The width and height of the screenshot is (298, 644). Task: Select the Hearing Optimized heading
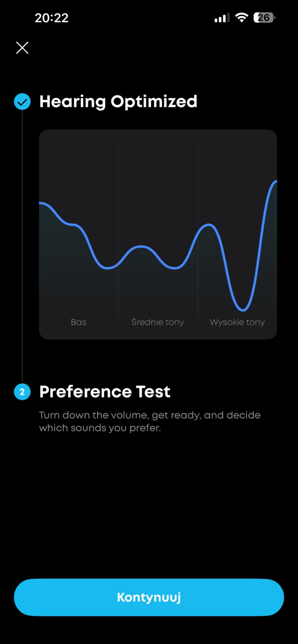[x=118, y=101]
